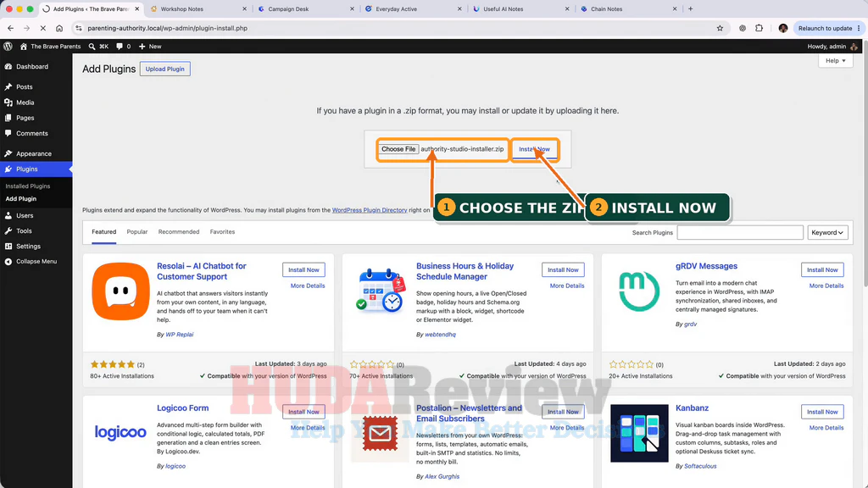Click the browser address bar URL
The width and height of the screenshot is (868, 488).
coord(167,28)
